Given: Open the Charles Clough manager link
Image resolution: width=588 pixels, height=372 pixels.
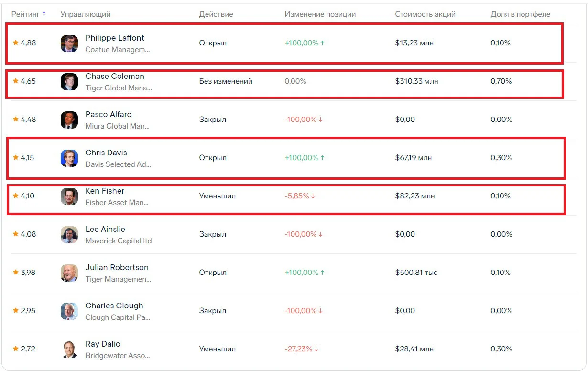Looking at the screenshot, I should [114, 306].
